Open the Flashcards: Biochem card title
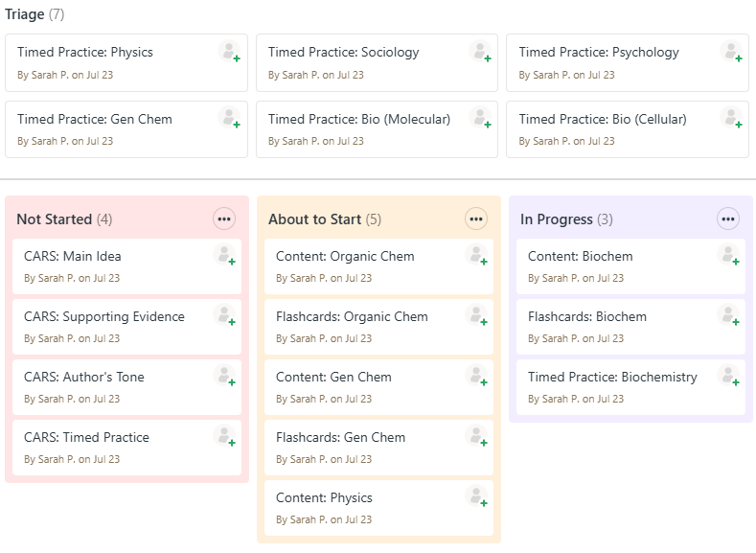 tap(586, 317)
